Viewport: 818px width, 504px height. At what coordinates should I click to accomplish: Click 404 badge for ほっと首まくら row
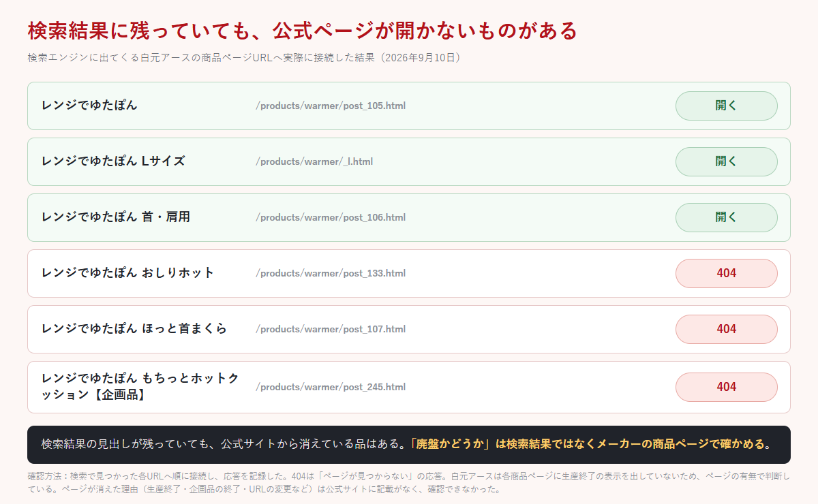(x=726, y=329)
